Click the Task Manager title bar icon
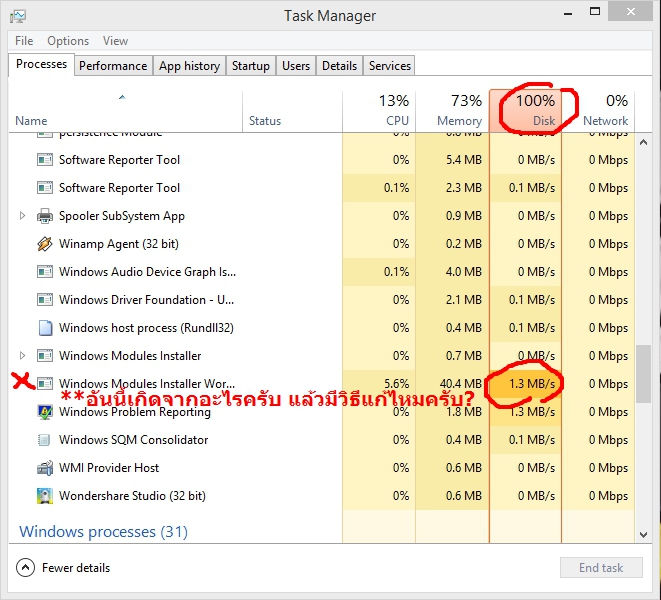Image resolution: width=661 pixels, height=600 pixels. (x=18, y=16)
